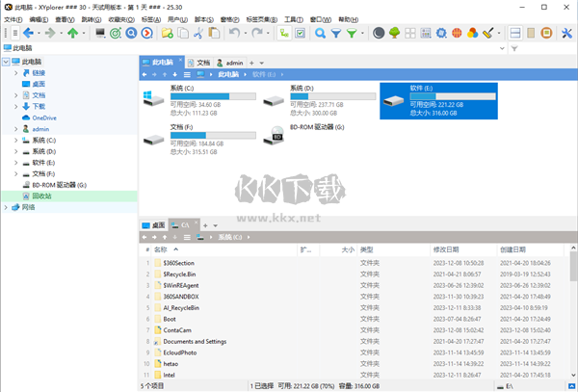Open the 文件(F) menu
The height and width of the screenshot is (392, 578).
click(13, 19)
